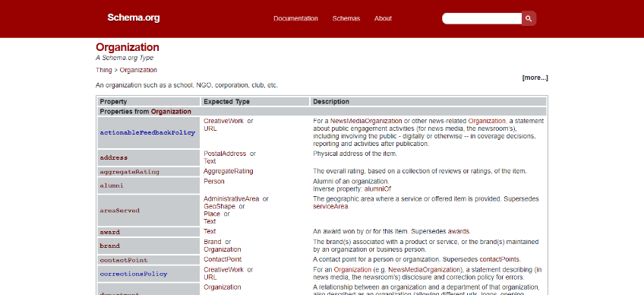Viewport: 644px width, 295px height.
Task: Click Organization link in actionableFeedbackPolicy description
Action: coord(487,121)
